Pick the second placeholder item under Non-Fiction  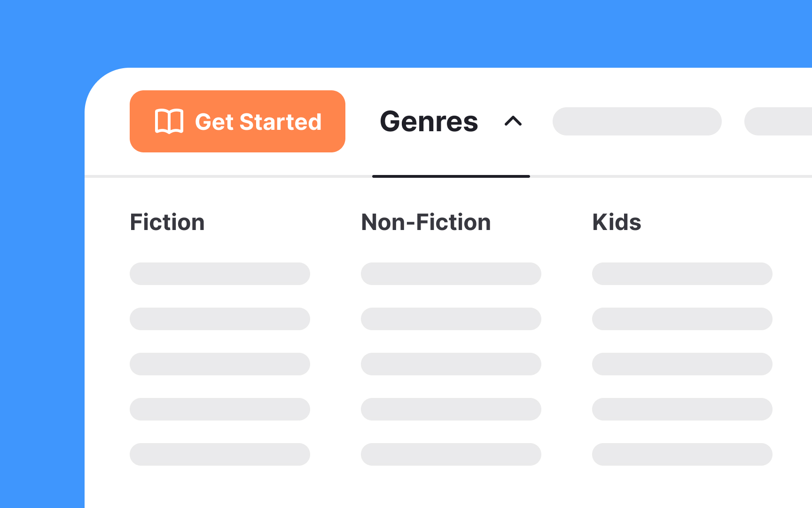pyautogui.click(x=451, y=319)
